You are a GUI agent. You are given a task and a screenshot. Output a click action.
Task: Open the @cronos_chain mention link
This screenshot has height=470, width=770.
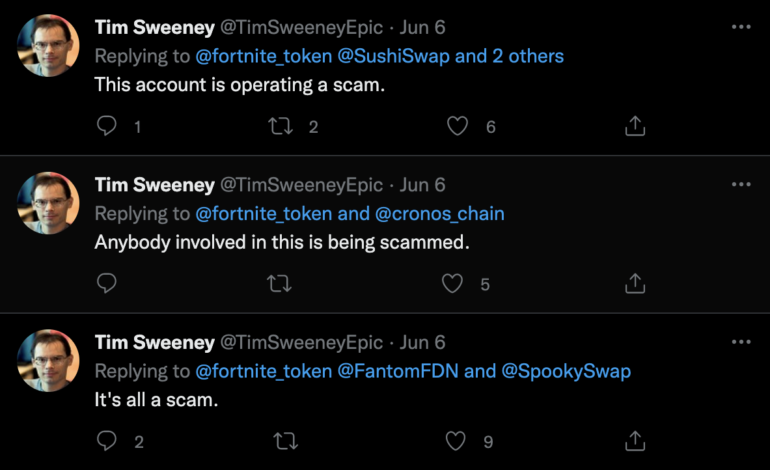(x=439, y=213)
